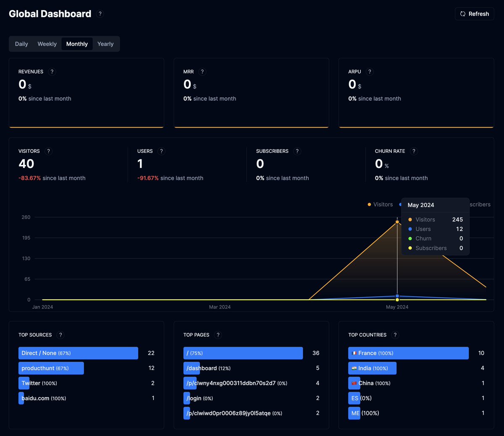Click the May 2024 Visitors data point
This screenshot has width=504, height=436.
(397, 222)
